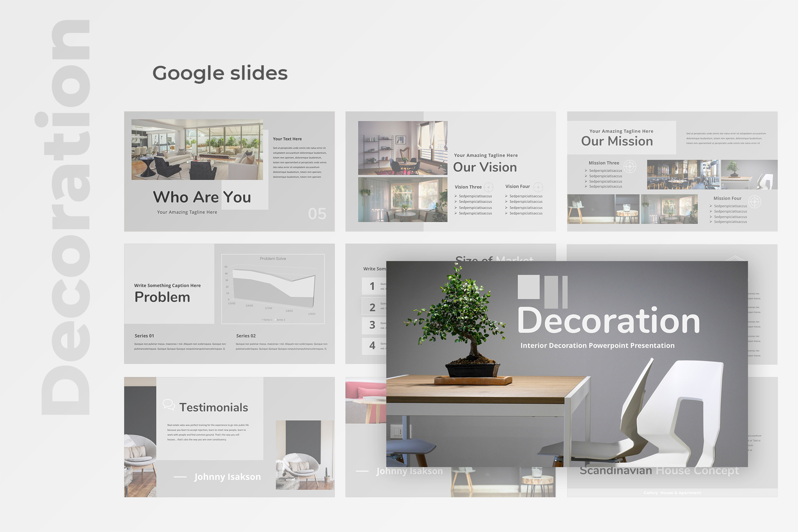Click the slide number 05 label

point(317,214)
